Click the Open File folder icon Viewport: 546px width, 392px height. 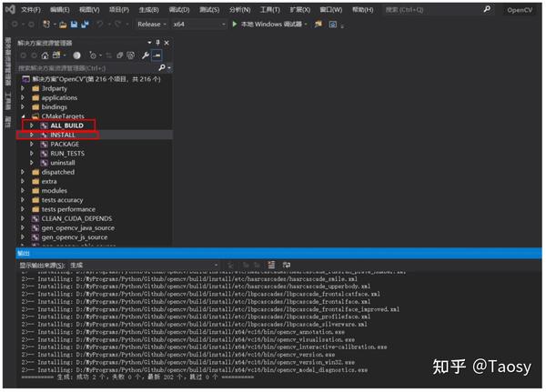coord(63,25)
